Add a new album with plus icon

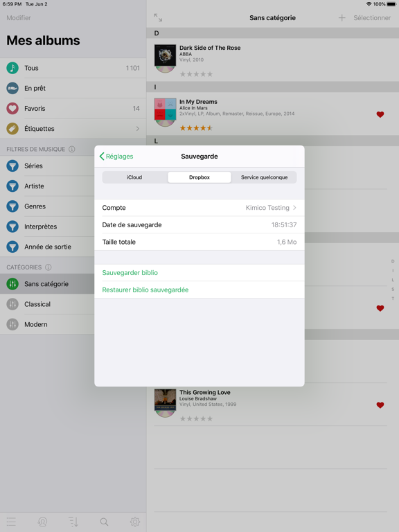pyautogui.click(x=342, y=17)
